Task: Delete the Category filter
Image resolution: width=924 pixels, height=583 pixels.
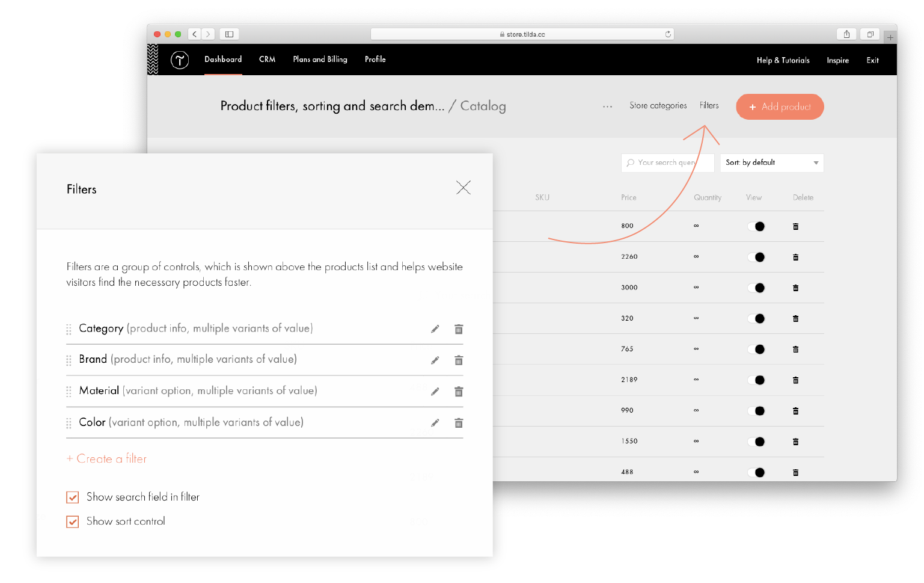Action: coord(459,329)
